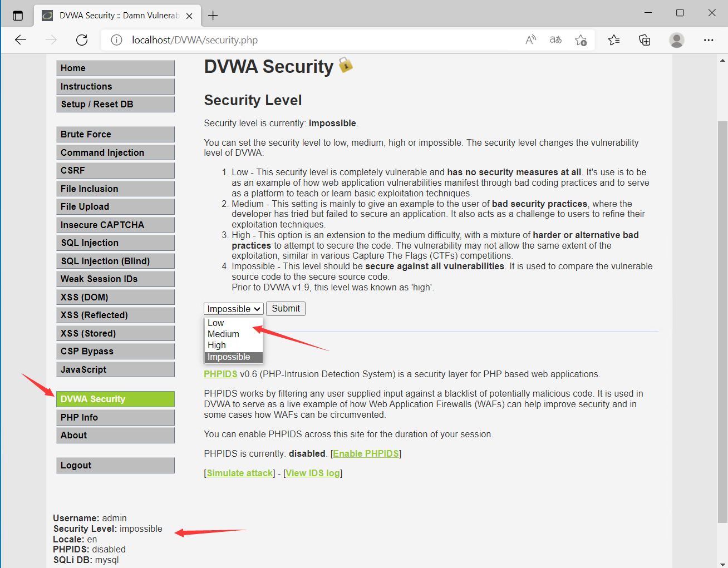Screen dimensions: 728x568
Task: Minimize the browser window
Action: click(648, 12)
